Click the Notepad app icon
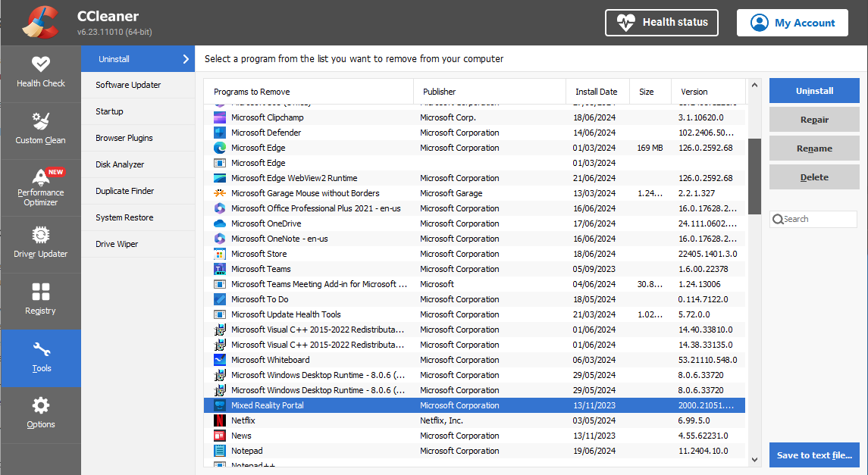The image size is (868, 475). click(220, 451)
